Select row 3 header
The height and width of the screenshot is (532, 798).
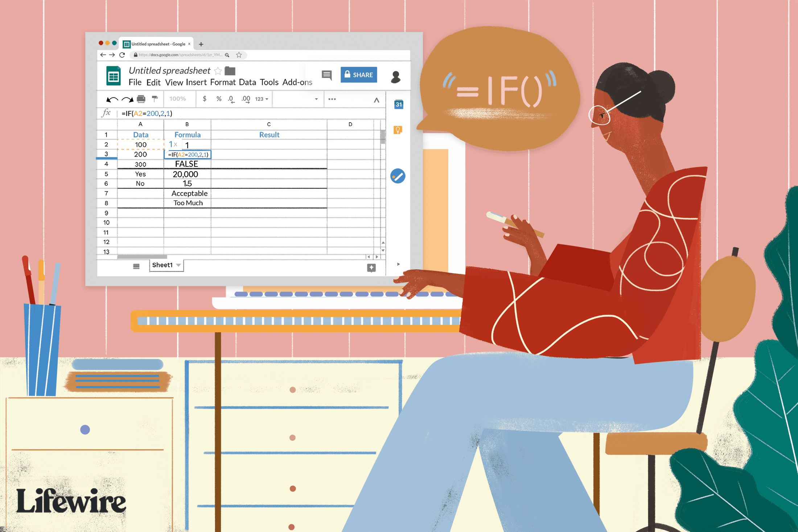[x=106, y=154]
